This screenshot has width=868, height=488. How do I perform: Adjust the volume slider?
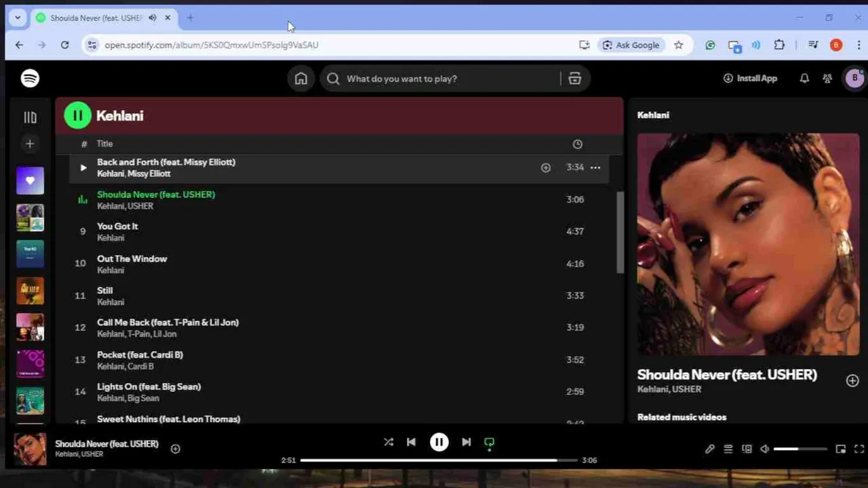coord(800,449)
